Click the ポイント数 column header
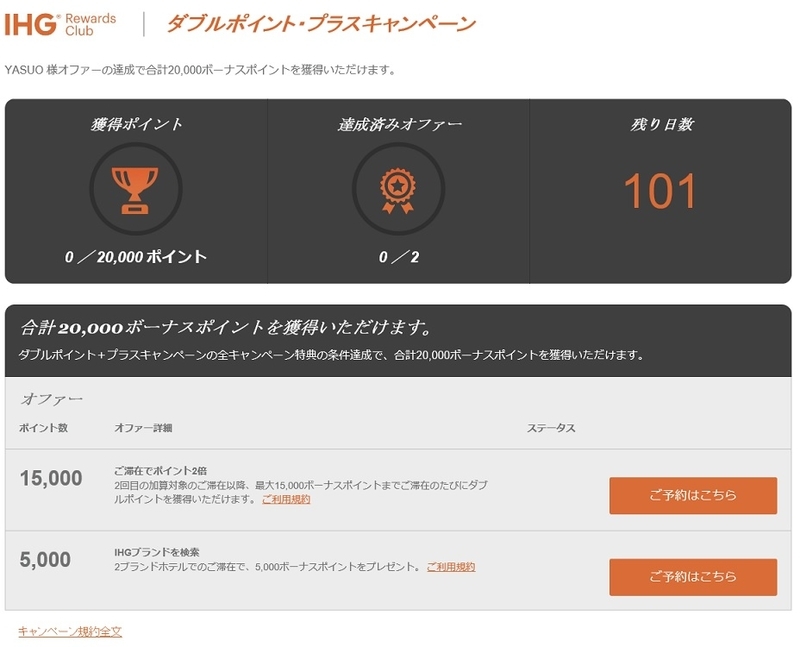 tap(43, 428)
